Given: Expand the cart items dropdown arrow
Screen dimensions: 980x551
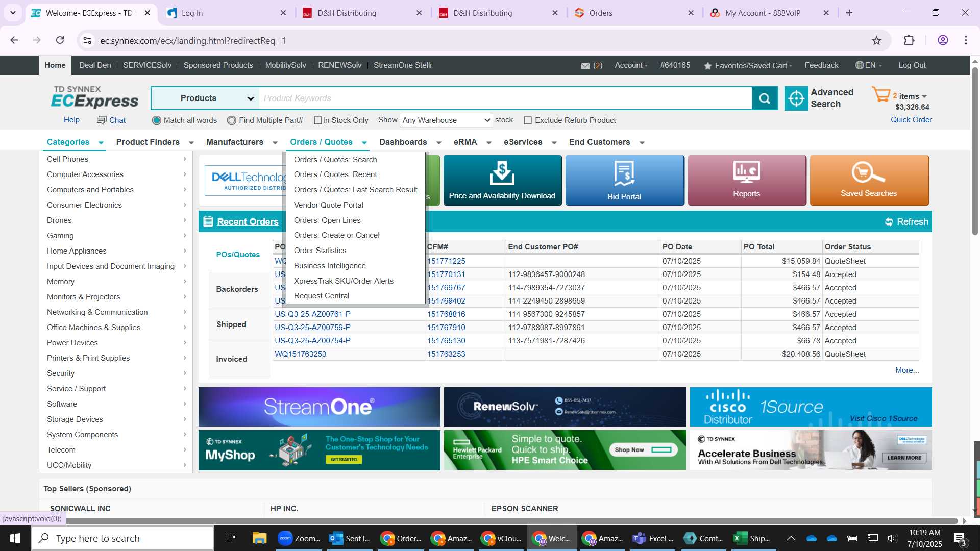Looking at the screenshot, I should pyautogui.click(x=924, y=96).
